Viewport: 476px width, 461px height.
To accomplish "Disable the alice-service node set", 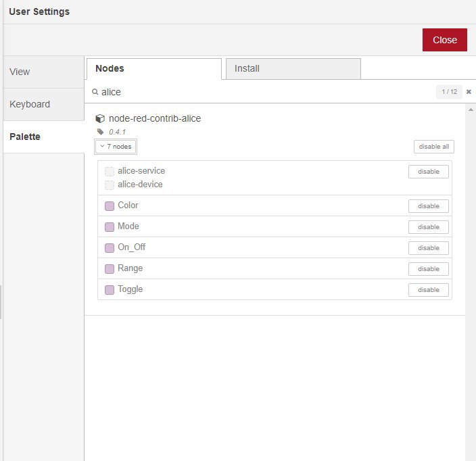I will click(429, 172).
